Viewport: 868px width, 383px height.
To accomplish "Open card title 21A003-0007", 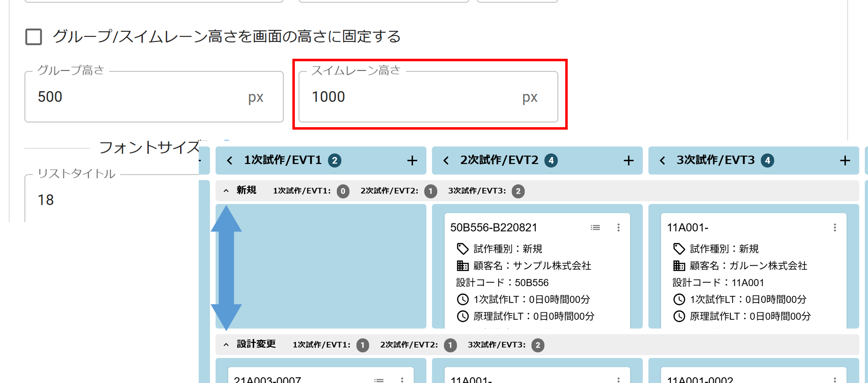I will coord(267,380).
